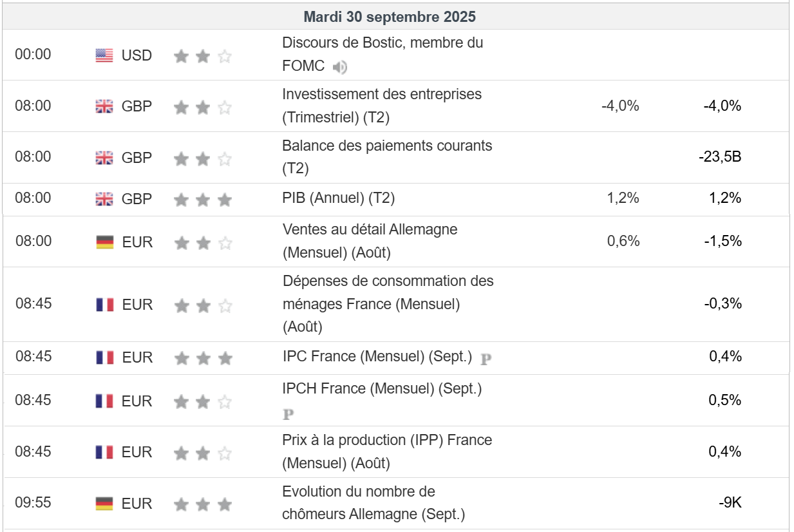Click the Mardi 30 septembre 2025 date header
Screen dimensions: 794x532
pos(390,17)
